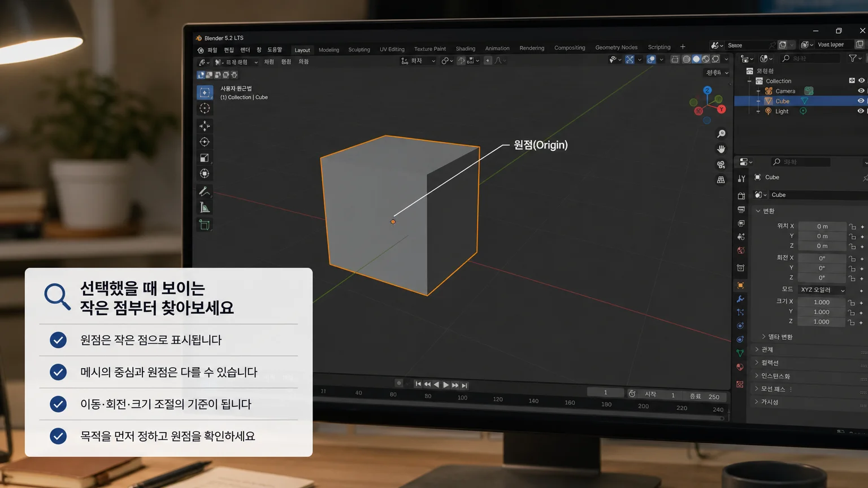Pick the Scale tool
The height and width of the screenshot is (488, 868).
click(205, 158)
